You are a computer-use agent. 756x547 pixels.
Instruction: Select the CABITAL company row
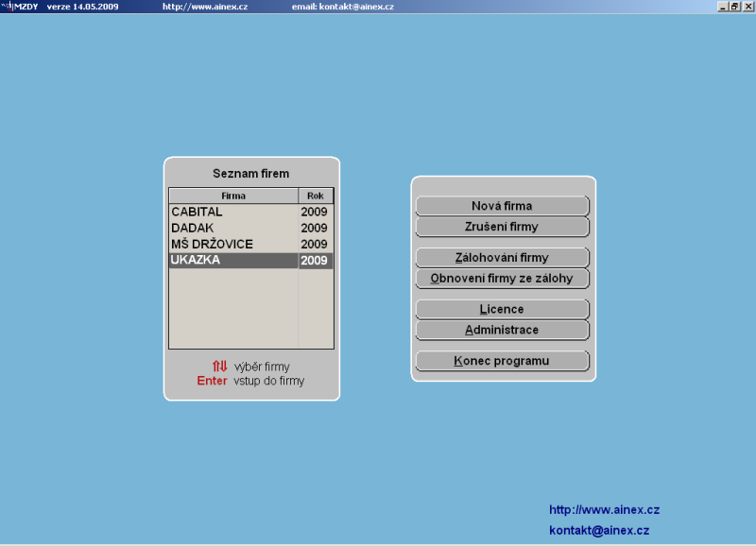pos(232,213)
